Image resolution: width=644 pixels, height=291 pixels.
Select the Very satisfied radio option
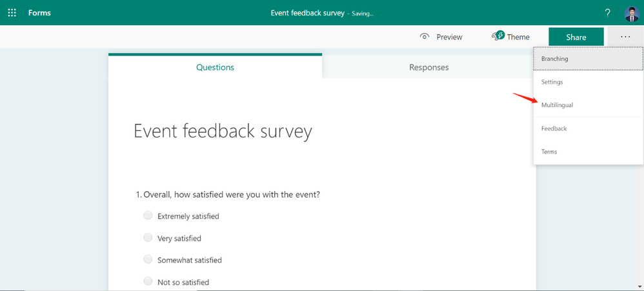click(x=148, y=238)
